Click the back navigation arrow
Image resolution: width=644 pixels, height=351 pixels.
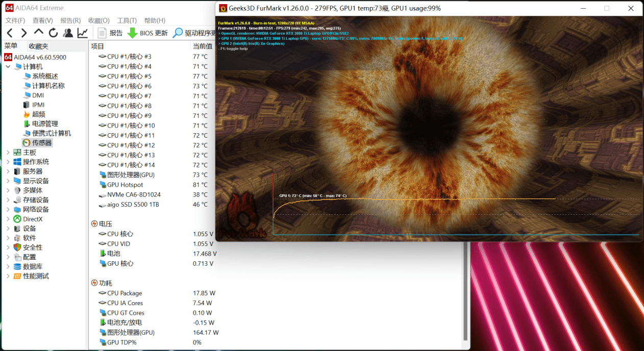pyautogui.click(x=10, y=32)
